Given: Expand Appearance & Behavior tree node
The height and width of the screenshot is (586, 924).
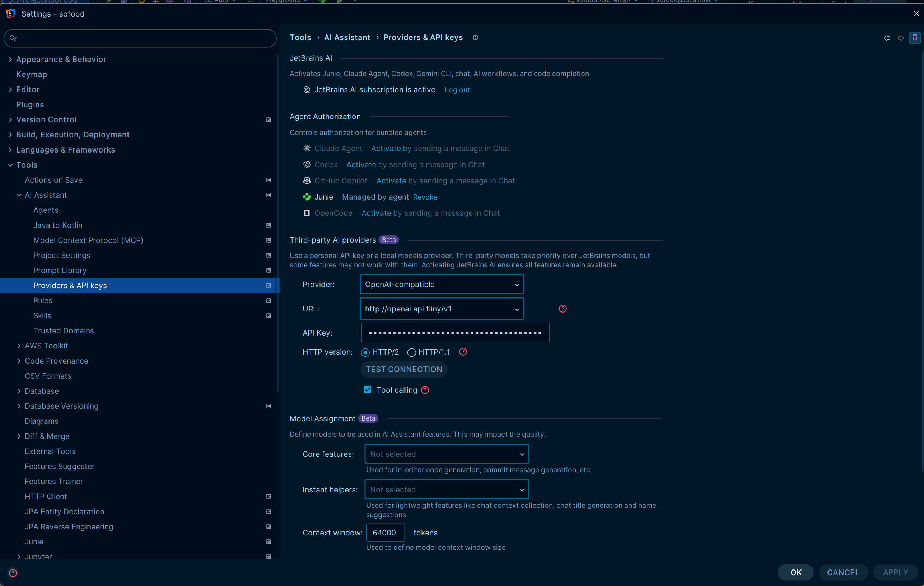Looking at the screenshot, I should (x=10, y=60).
